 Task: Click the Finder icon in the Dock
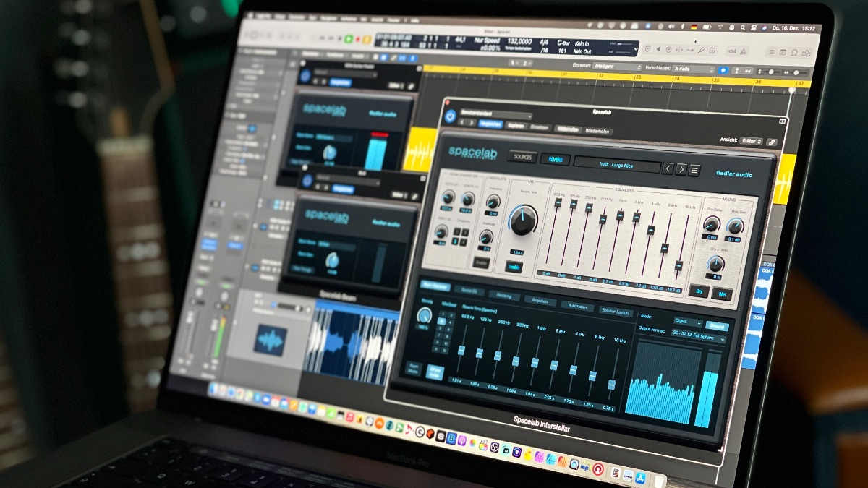(214, 389)
